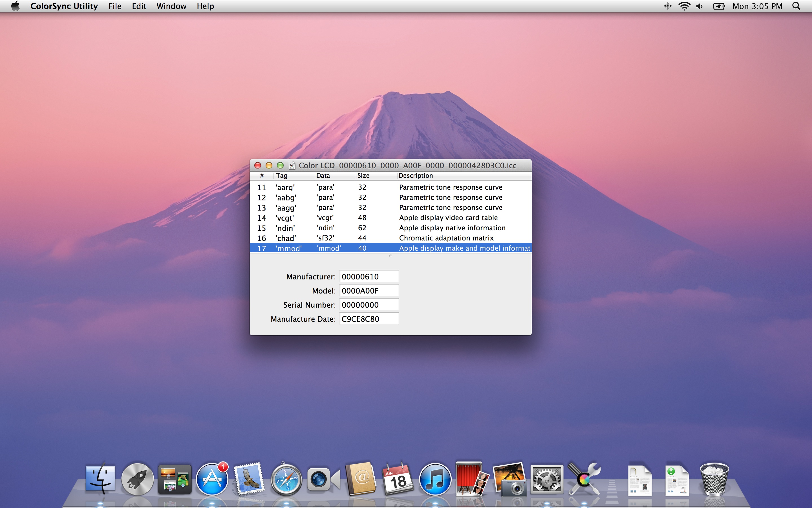Click the Model field 0000A00F
The width and height of the screenshot is (812, 508).
click(x=369, y=291)
